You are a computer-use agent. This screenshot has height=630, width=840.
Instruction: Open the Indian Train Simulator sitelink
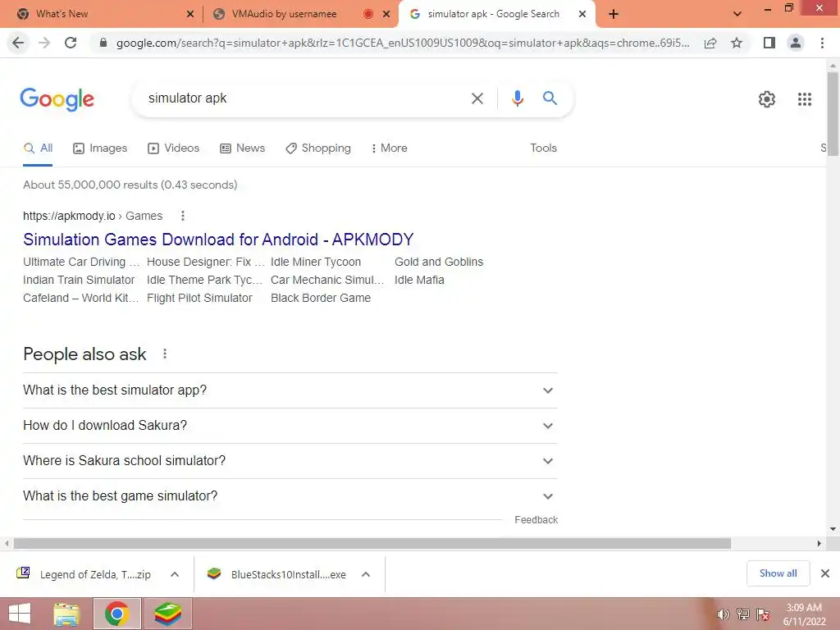click(79, 281)
